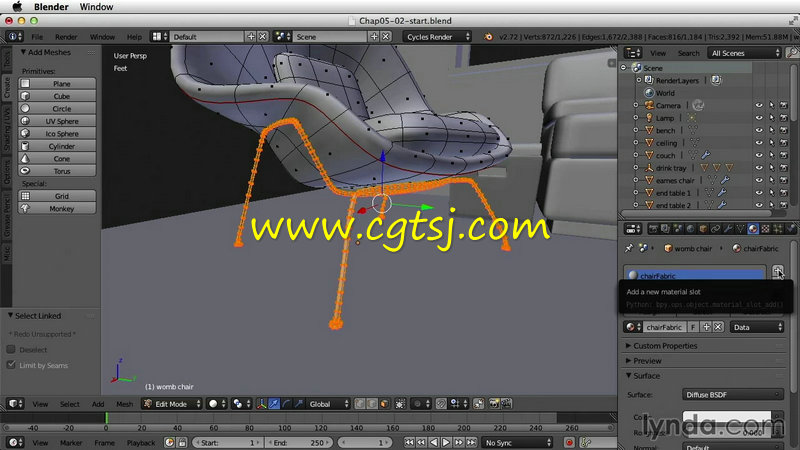Image resolution: width=800 pixels, height=450 pixels.
Task: Click the Cone mesh icon
Action: point(25,158)
